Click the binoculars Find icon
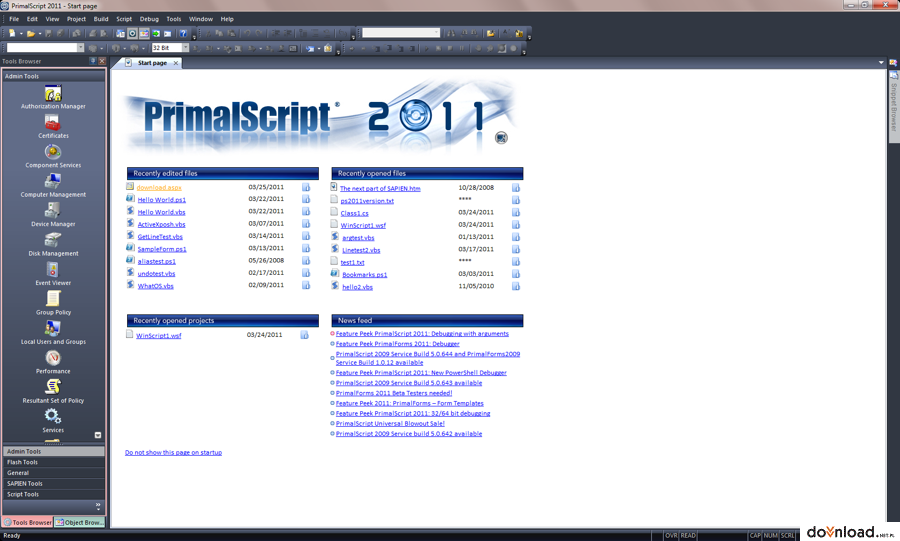Screen dimensions: 900x541 (x=450, y=33)
